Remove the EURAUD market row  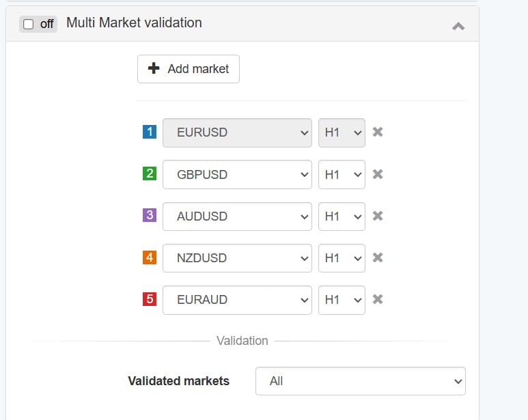[x=378, y=299]
